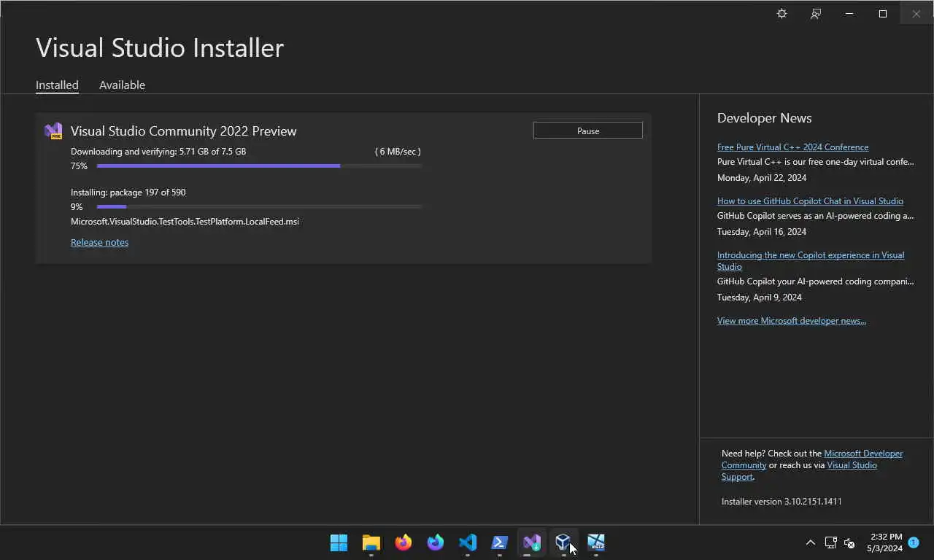
Task: Select Visual Studio Installer taskbar icon
Action: coord(532,542)
